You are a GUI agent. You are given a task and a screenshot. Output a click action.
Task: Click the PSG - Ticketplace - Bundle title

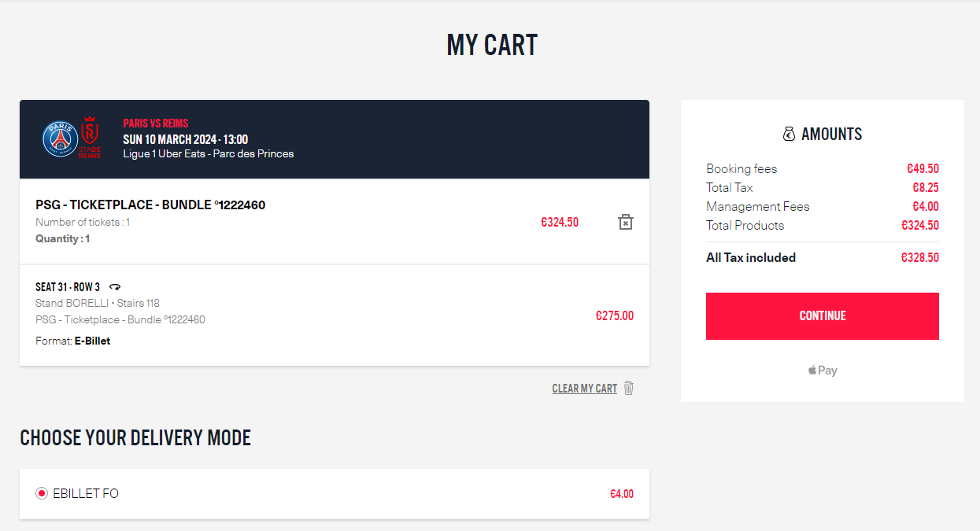click(150, 205)
